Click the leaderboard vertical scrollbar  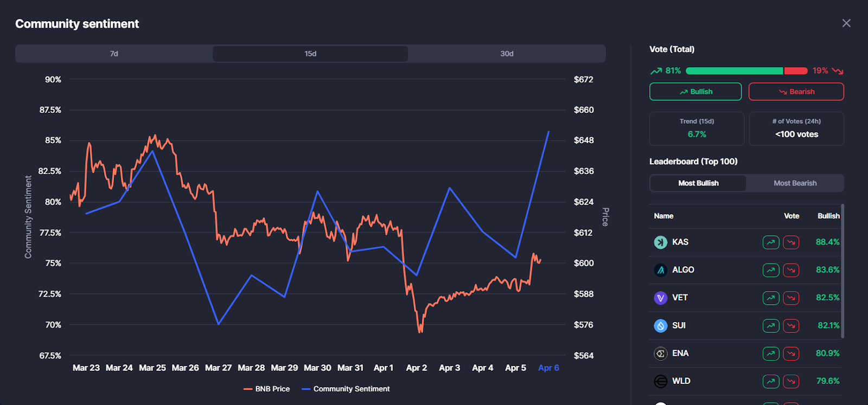pyautogui.click(x=842, y=271)
